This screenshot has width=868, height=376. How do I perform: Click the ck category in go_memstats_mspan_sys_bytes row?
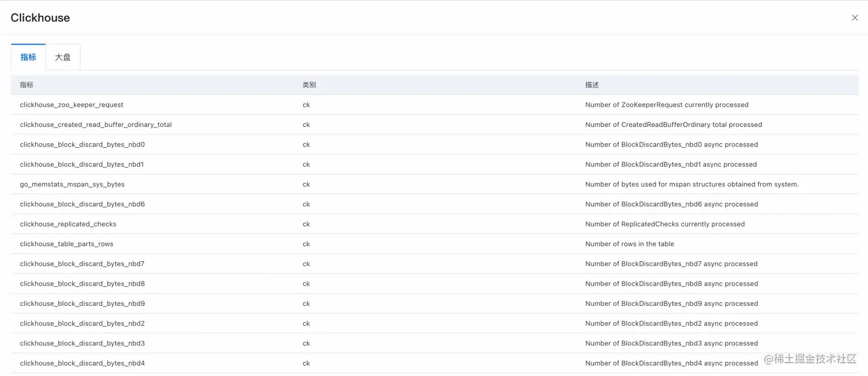coord(306,184)
